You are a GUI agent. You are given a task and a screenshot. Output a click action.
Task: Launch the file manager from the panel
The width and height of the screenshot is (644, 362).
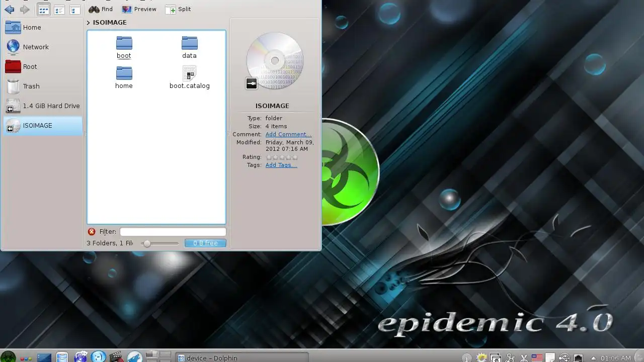click(x=62, y=357)
